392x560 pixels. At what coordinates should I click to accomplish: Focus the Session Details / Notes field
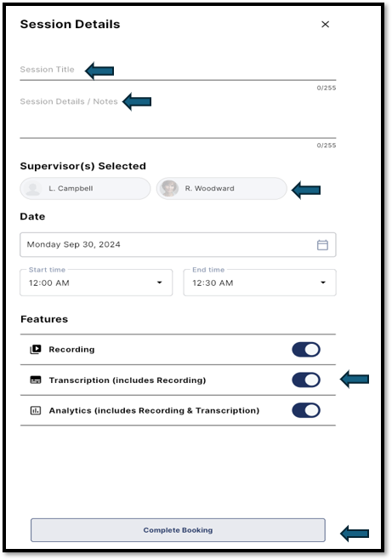(x=178, y=116)
